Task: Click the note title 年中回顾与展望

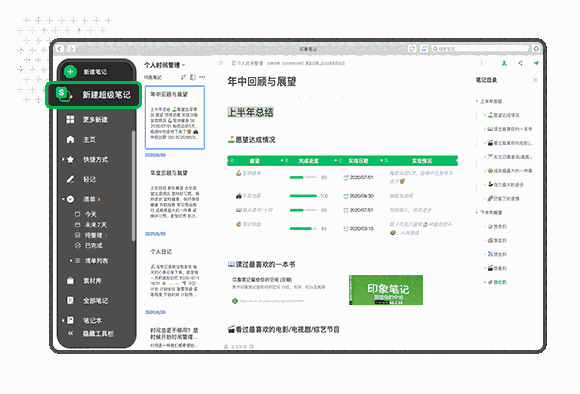Action: (x=262, y=81)
